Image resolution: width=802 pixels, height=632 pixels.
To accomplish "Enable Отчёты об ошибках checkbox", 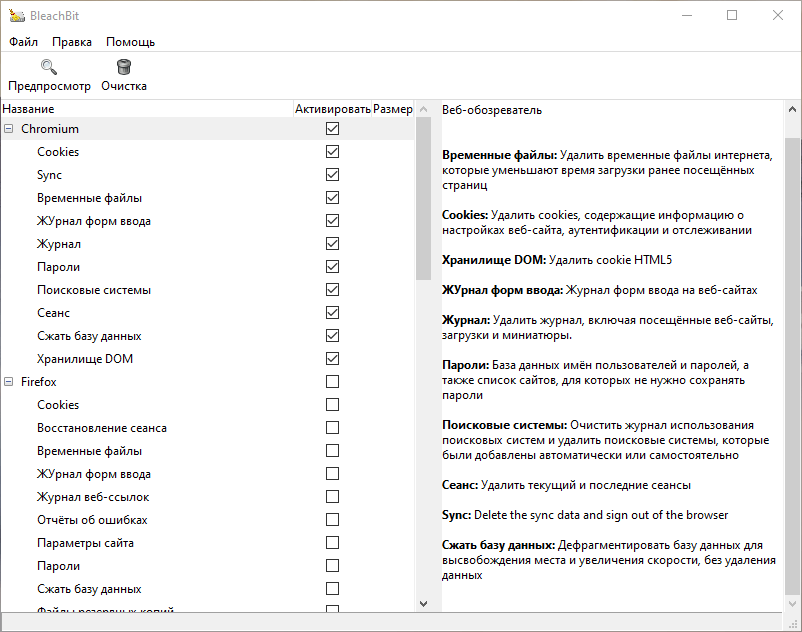I will coord(332,520).
